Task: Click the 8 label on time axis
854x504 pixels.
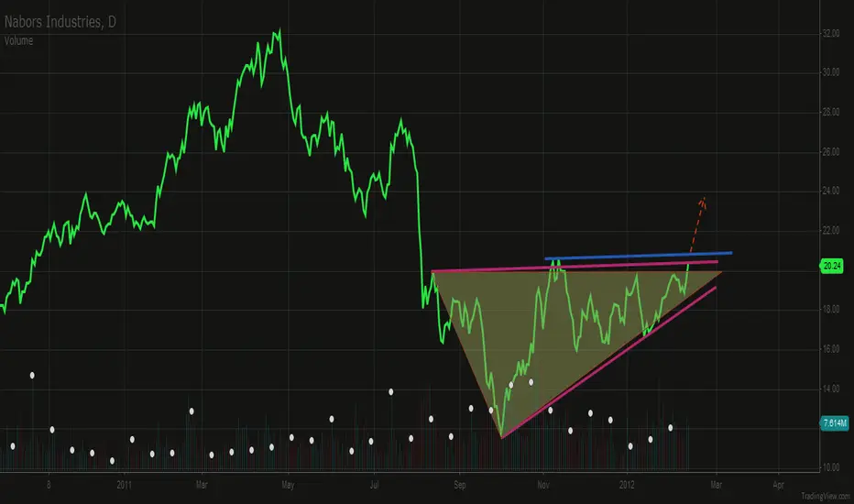Action: (x=49, y=485)
